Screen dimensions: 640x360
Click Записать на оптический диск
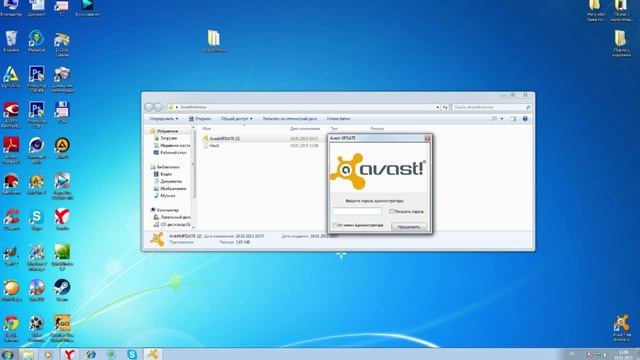click(289, 119)
